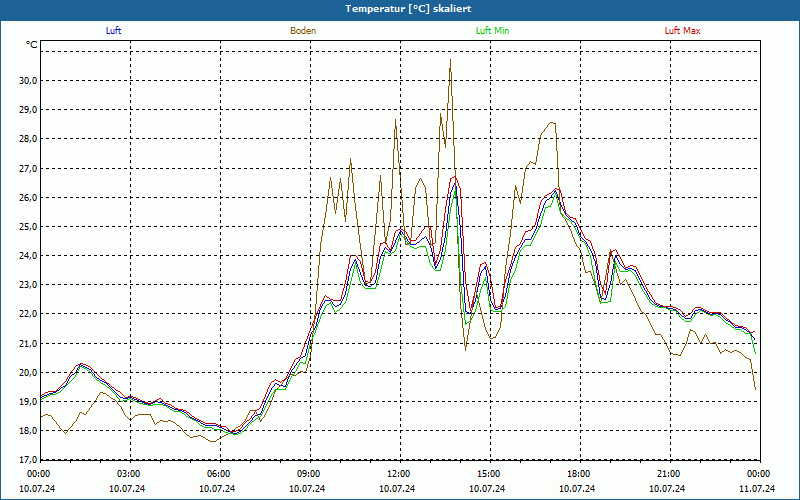Click the 29,0 y-axis value
Screen dimensions: 800x500
28,110
